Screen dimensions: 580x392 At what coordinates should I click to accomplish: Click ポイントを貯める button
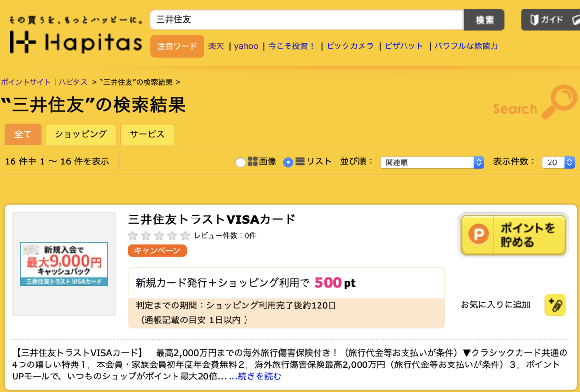point(512,235)
